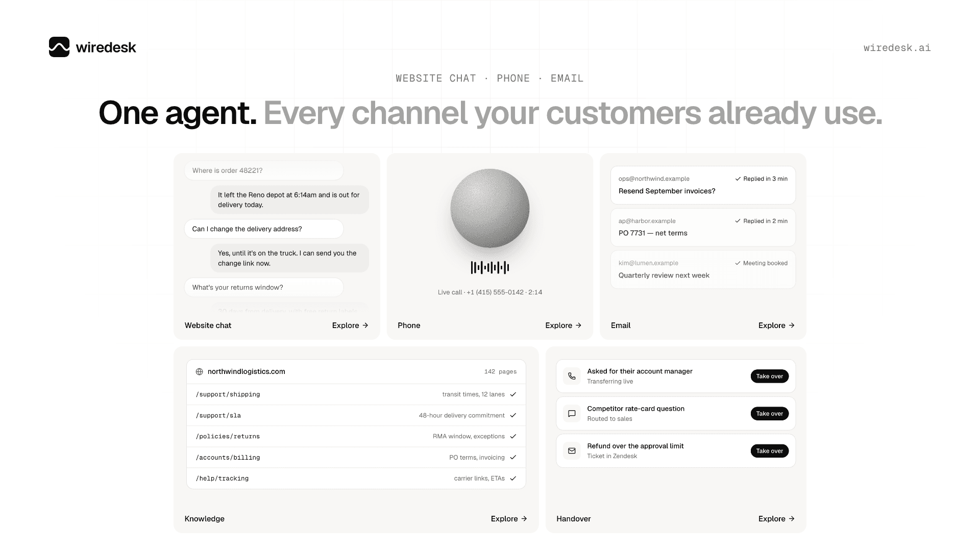Open the 'PO 7731 — net terms' email
Viewport: 980px width, 551px height.
[703, 227]
